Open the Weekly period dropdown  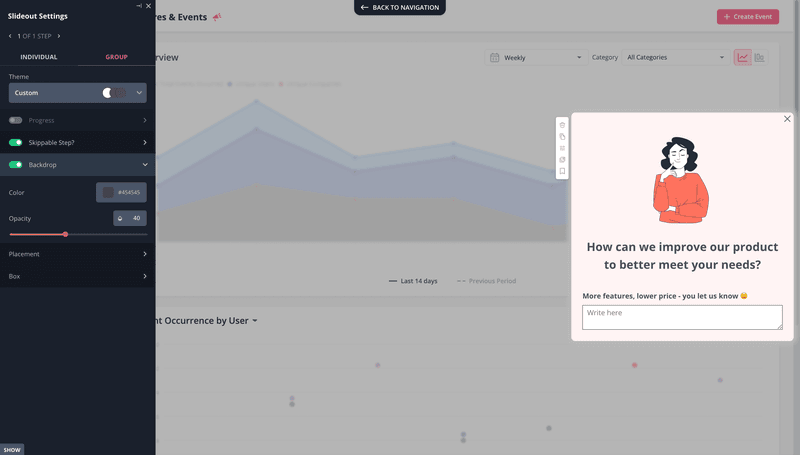pyautogui.click(x=535, y=58)
